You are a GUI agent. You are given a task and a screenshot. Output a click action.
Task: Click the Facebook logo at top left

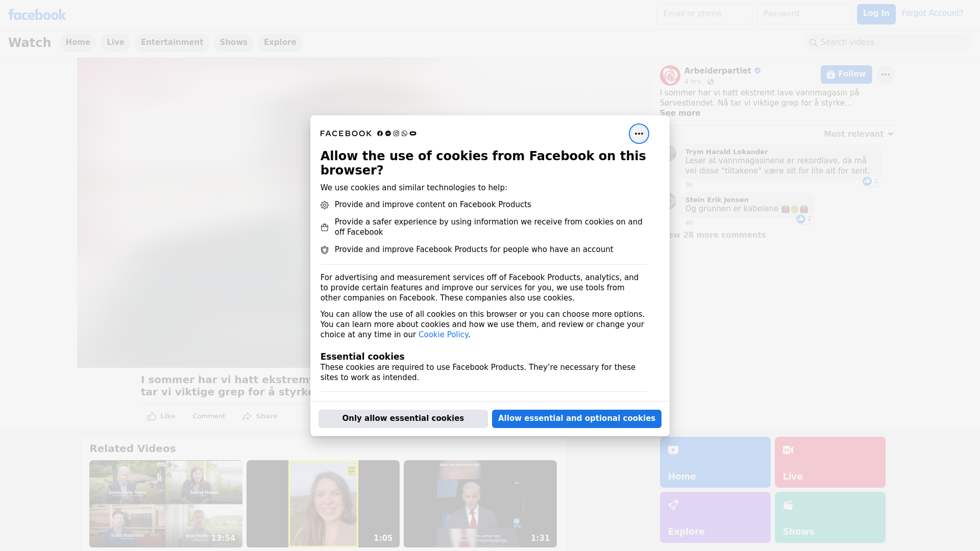[x=37, y=14]
